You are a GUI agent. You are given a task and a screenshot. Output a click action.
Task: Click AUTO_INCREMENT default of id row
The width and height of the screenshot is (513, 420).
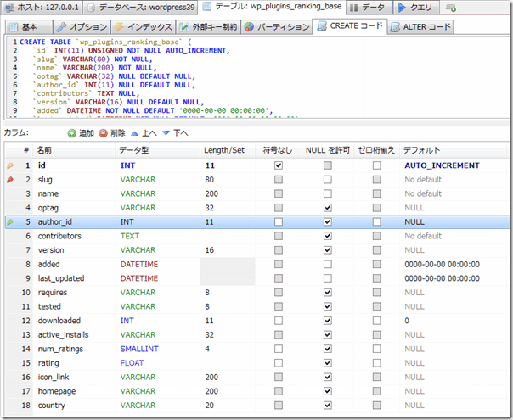(442, 165)
